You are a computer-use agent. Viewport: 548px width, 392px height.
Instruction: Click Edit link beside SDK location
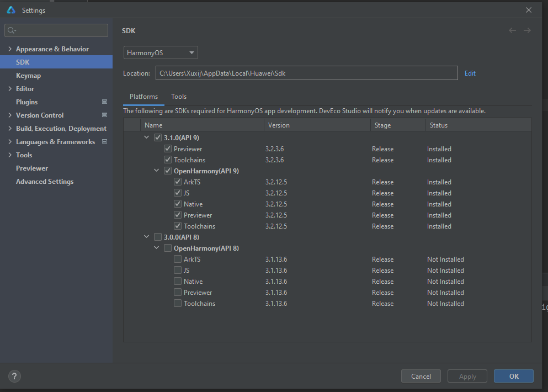(x=470, y=73)
